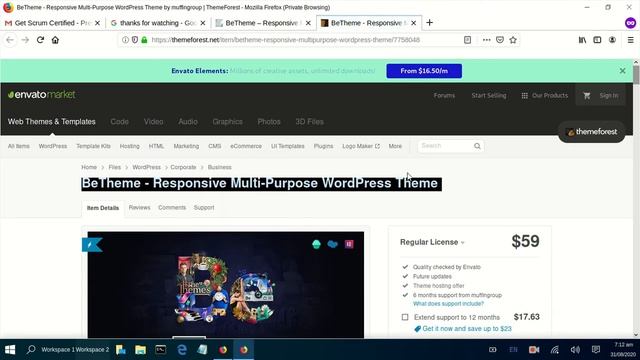The height and width of the screenshot is (360, 640).
Task: Click Corporate breadcrumb
Action: 183,167
